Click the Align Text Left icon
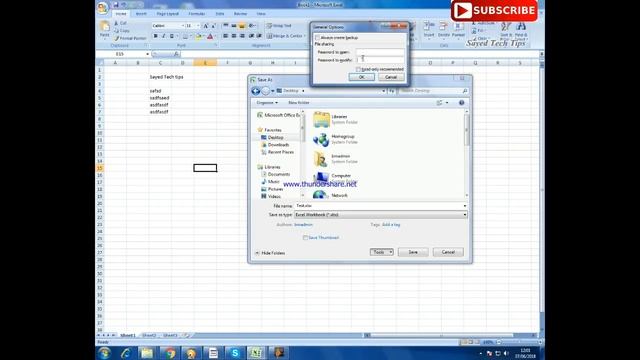The height and width of the screenshot is (360, 640). click(225, 36)
